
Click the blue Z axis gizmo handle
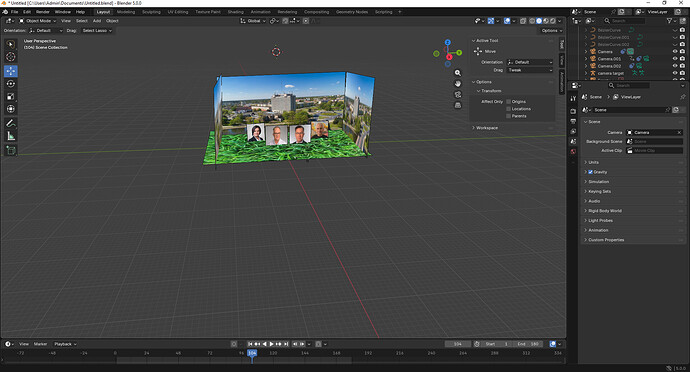[x=448, y=42]
